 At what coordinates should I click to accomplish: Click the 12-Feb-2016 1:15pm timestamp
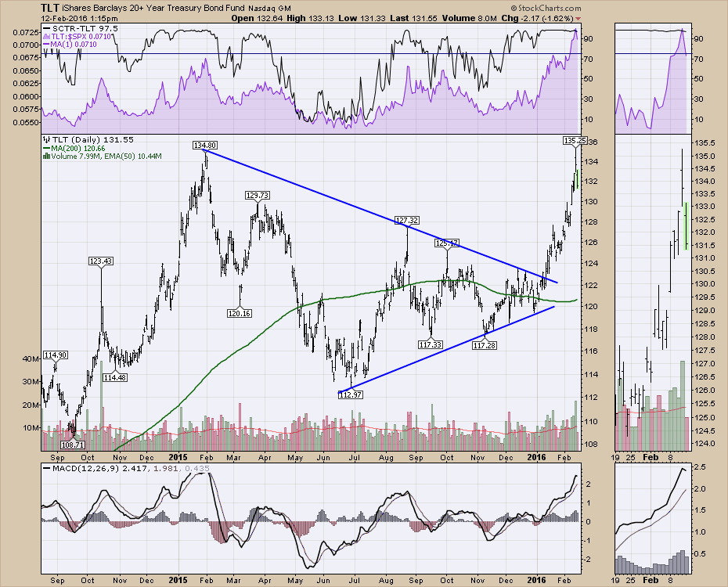pos(79,19)
